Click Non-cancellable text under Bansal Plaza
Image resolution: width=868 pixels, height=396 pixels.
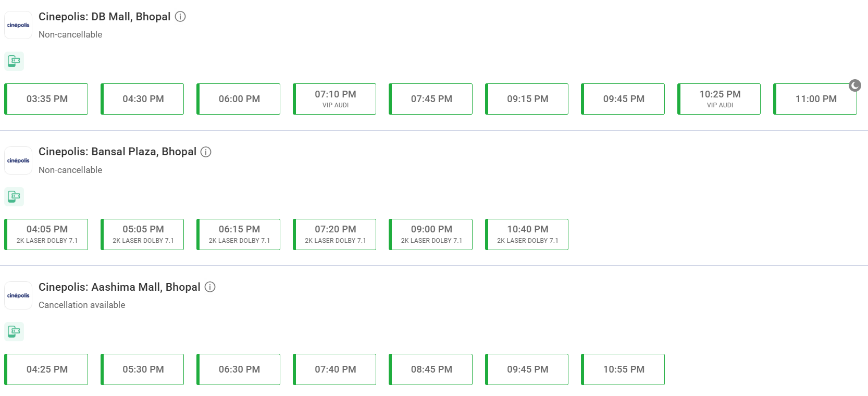[70, 170]
